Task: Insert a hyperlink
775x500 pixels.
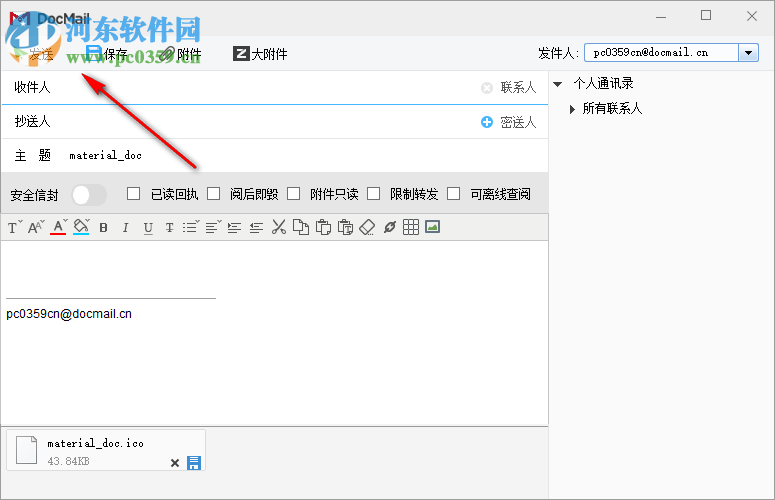Action: click(389, 227)
